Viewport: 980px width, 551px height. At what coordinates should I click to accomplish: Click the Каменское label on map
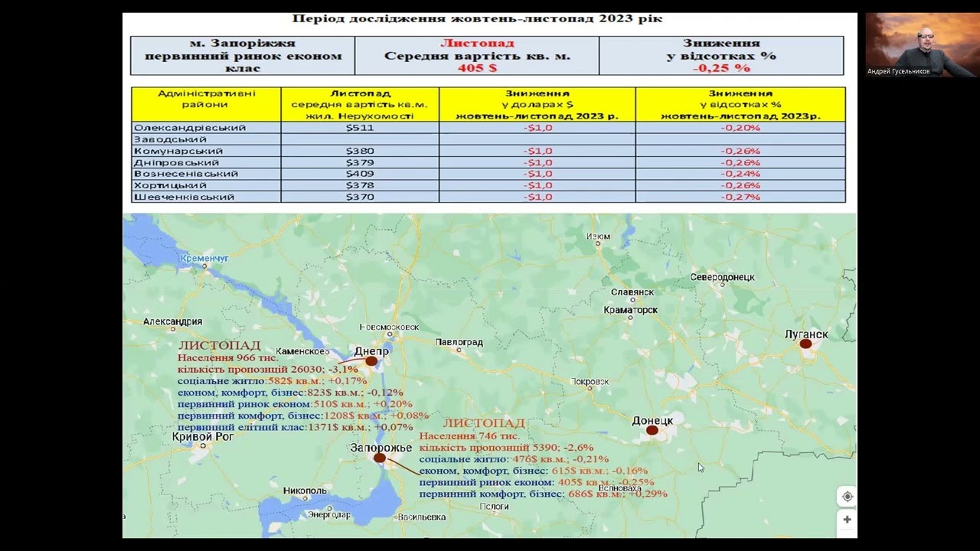(x=302, y=351)
